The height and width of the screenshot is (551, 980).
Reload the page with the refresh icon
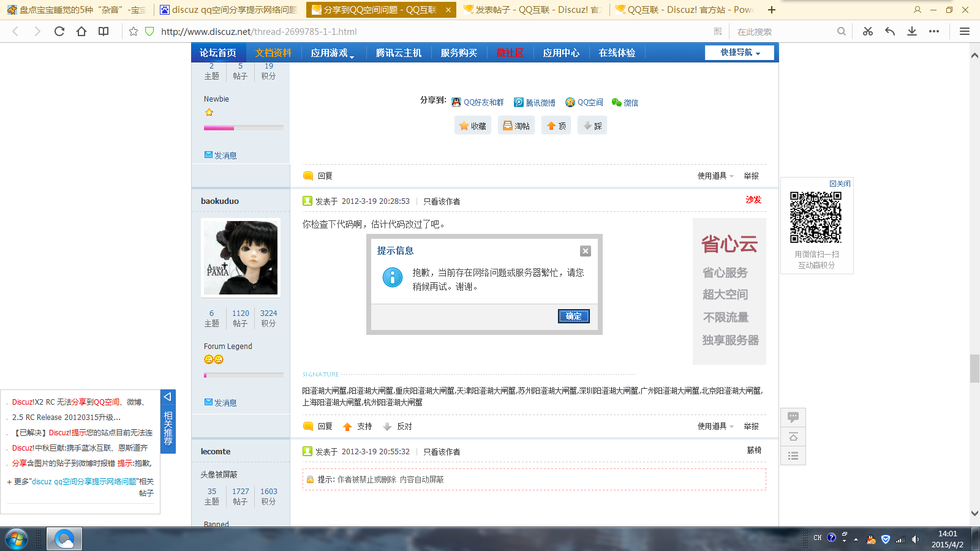[x=59, y=31]
